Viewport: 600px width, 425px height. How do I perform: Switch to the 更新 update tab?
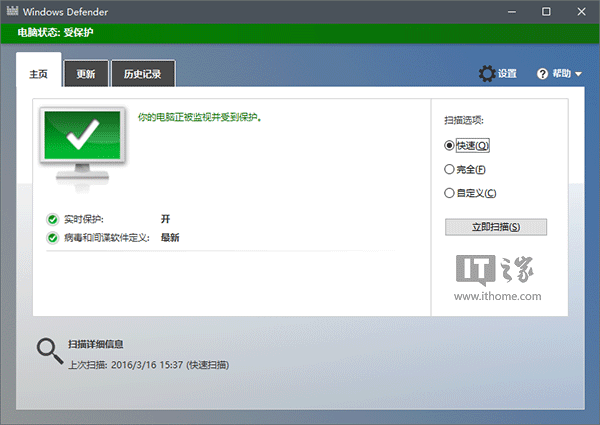(x=86, y=74)
